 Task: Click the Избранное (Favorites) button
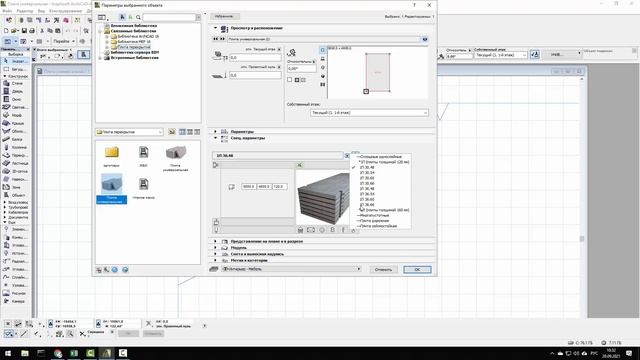click(224, 16)
